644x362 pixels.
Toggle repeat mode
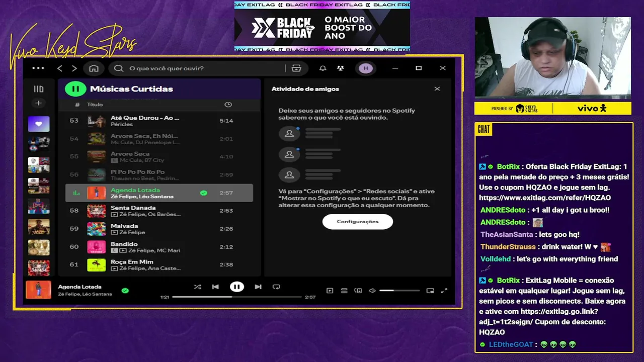[276, 287]
